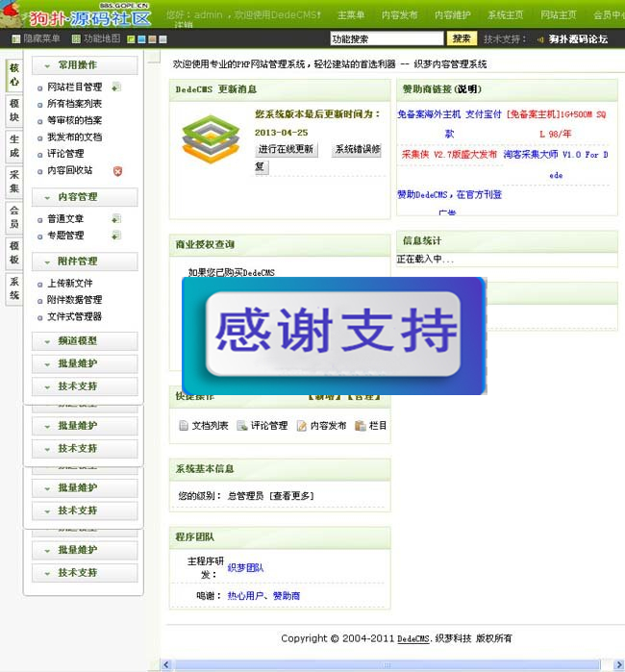Image resolution: width=625 pixels, height=672 pixels.
Task: Switch to the 生成 side tab
Action: pyautogui.click(x=14, y=146)
